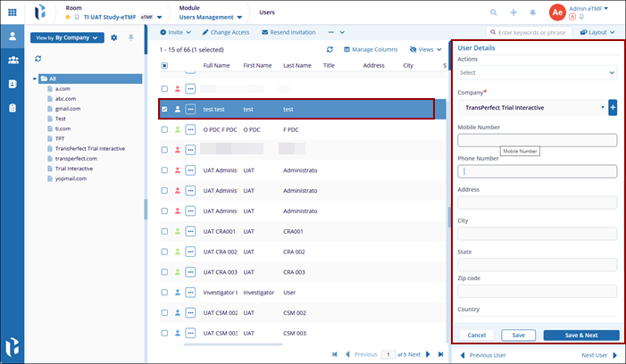Open the user groups sidebar icon

coord(13,60)
